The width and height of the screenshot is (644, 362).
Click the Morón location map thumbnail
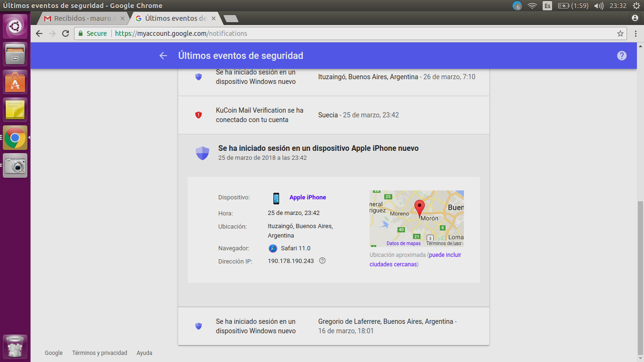(x=417, y=219)
